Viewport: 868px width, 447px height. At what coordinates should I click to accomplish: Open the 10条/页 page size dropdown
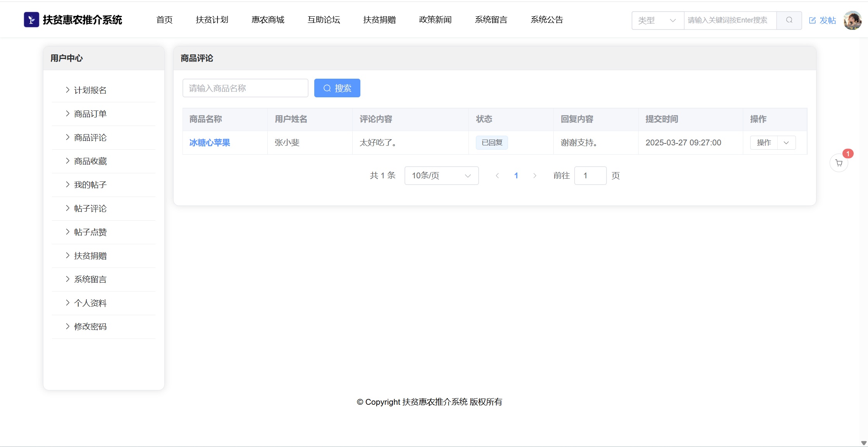(x=441, y=176)
